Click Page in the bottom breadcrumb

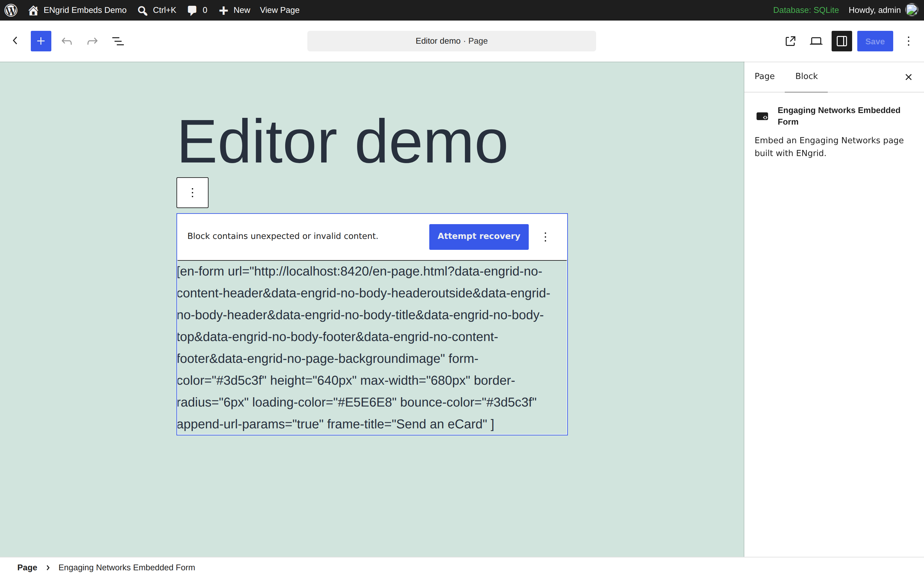(x=27, y=567)
